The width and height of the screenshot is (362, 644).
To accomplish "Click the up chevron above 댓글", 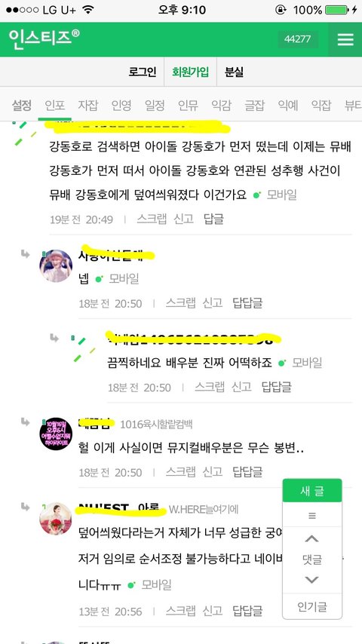I will 312,538.
